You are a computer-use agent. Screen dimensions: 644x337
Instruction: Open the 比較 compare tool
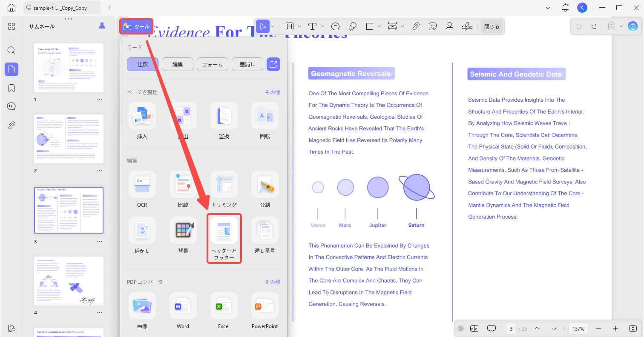(183, 190)
